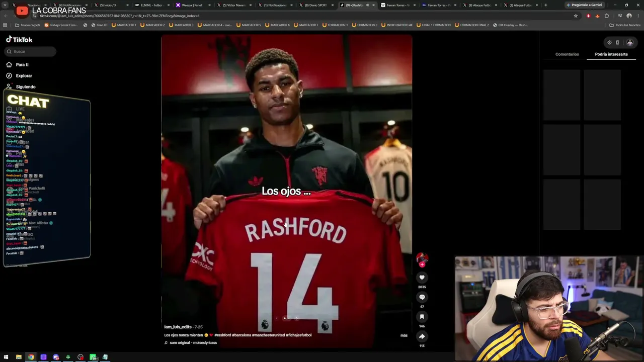Viewport: 644px width, 362px height.
Task: Open a new browser tab
Action: (545, 5)
